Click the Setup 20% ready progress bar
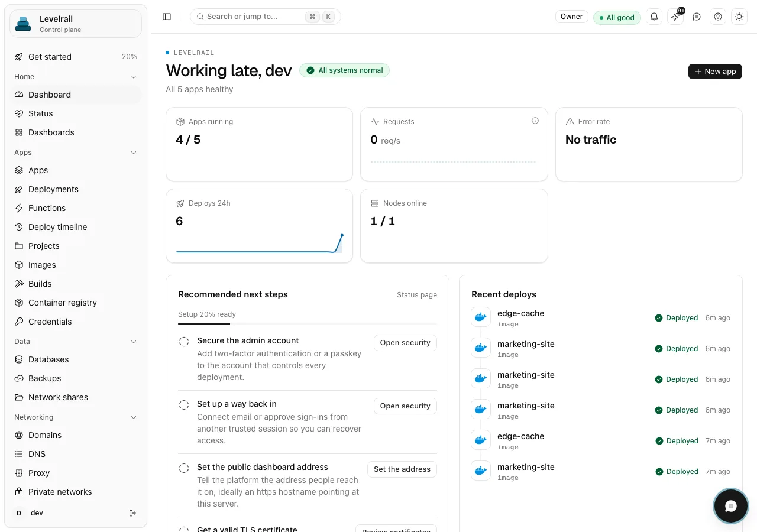 point(308,324)
